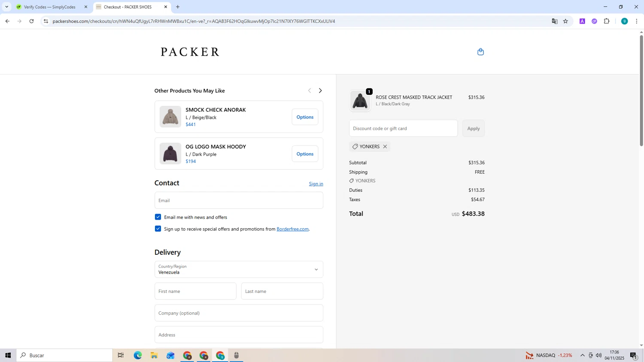Click the browser forward arrow
Viewport: 644px width, 362px height.
coord(19,21)
